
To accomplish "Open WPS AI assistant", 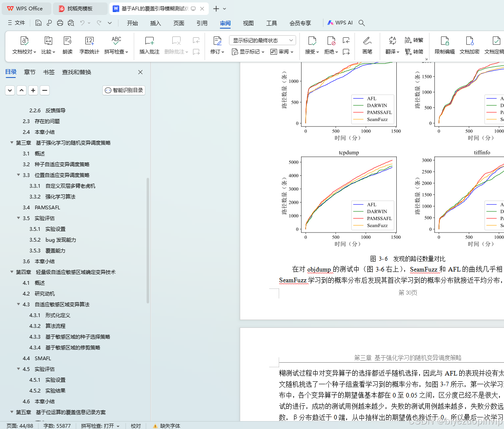I will [x=340, y=23].
